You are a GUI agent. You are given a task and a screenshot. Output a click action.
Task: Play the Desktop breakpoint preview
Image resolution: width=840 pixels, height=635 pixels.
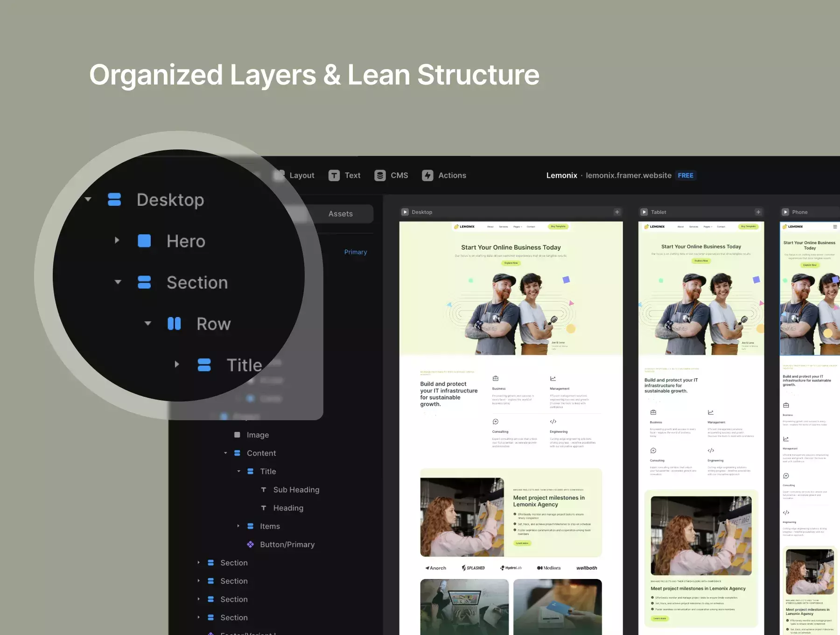click(x=405, y=212)
